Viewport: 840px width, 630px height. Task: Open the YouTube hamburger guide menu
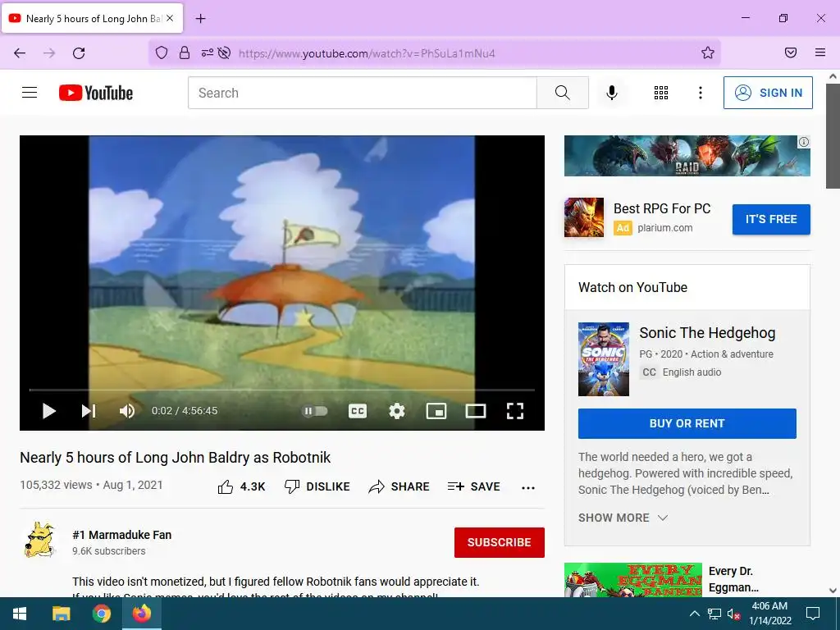(x=30, y=93)
